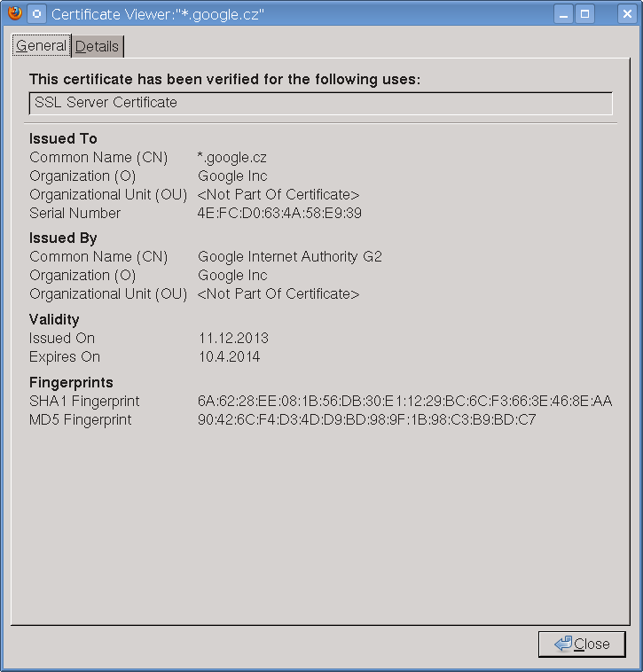Click the MD5 fingerprint value
The width and height of the screenshot is (643, 672).
point(366,419)
